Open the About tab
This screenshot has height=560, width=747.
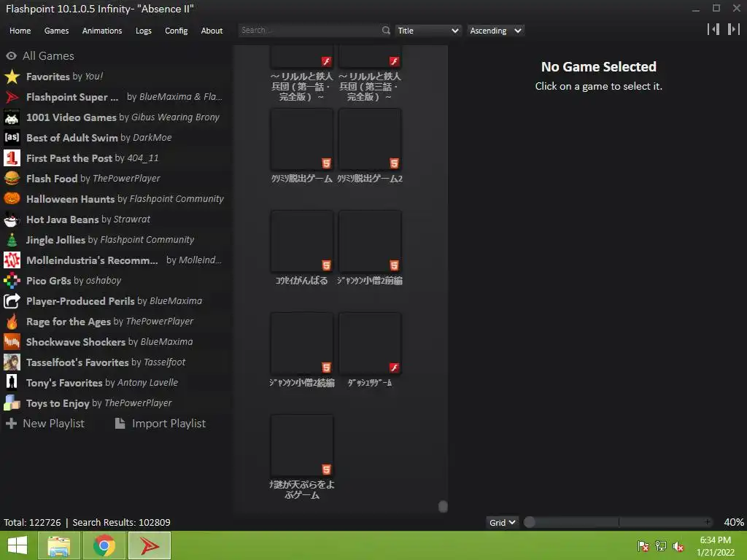pos(212,31)
